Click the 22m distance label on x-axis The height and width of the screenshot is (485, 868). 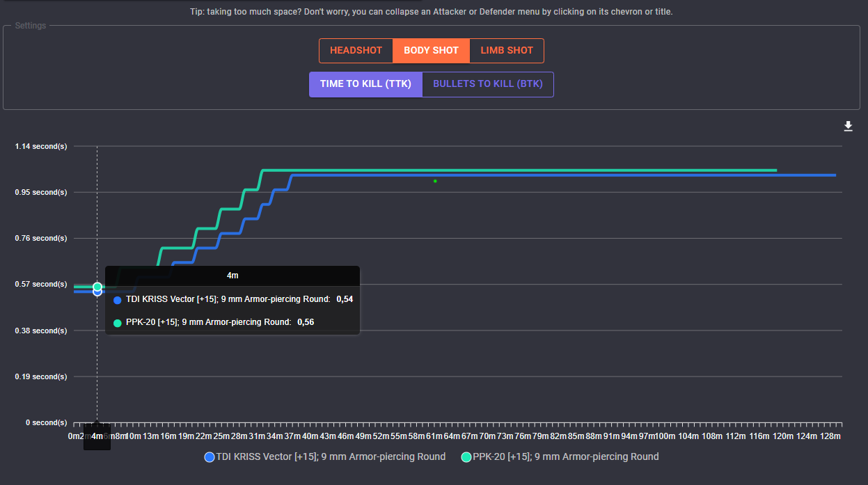pos(204,436)
